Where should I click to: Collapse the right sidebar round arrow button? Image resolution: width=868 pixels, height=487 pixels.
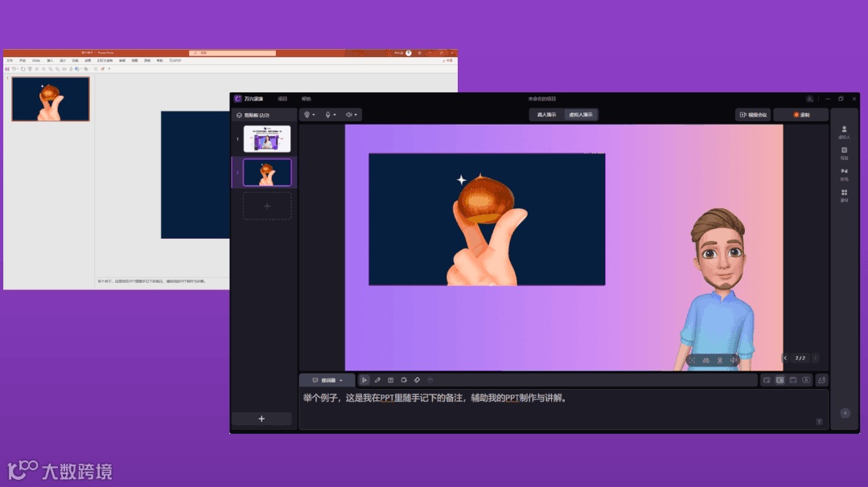click(845, 413)
